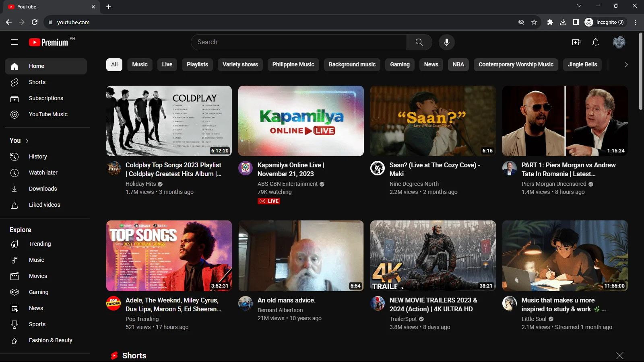Dismiss the Shorts shelf
644x362 pixels.
[x=620, y=356]
